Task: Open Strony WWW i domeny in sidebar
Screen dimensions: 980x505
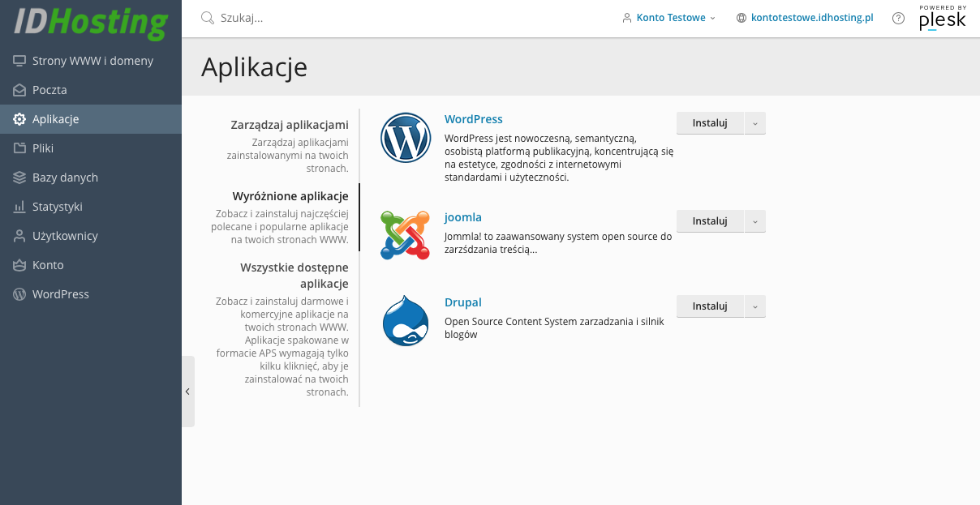Action: tap(91, 61)
